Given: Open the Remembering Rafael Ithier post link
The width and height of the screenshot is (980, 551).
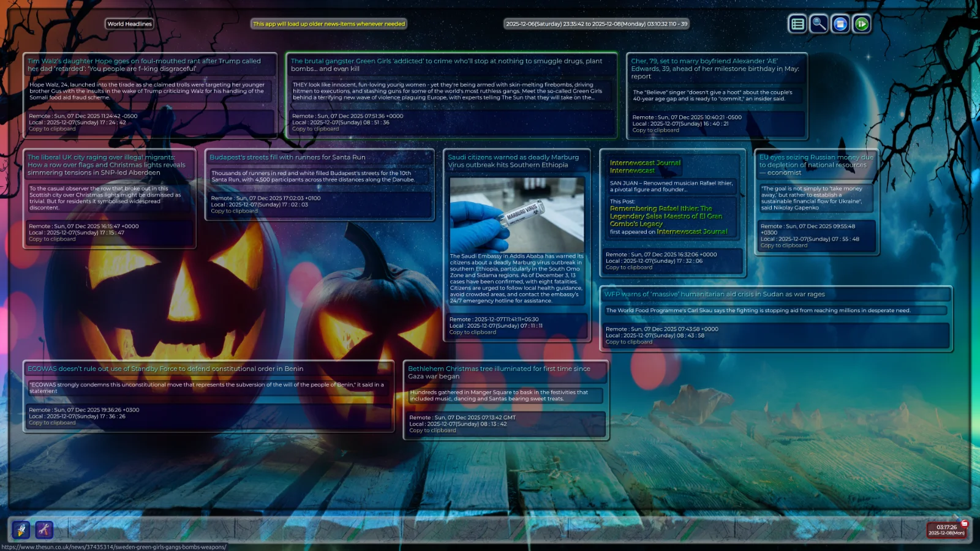Looking at the screenshot, I should (665, 216).
